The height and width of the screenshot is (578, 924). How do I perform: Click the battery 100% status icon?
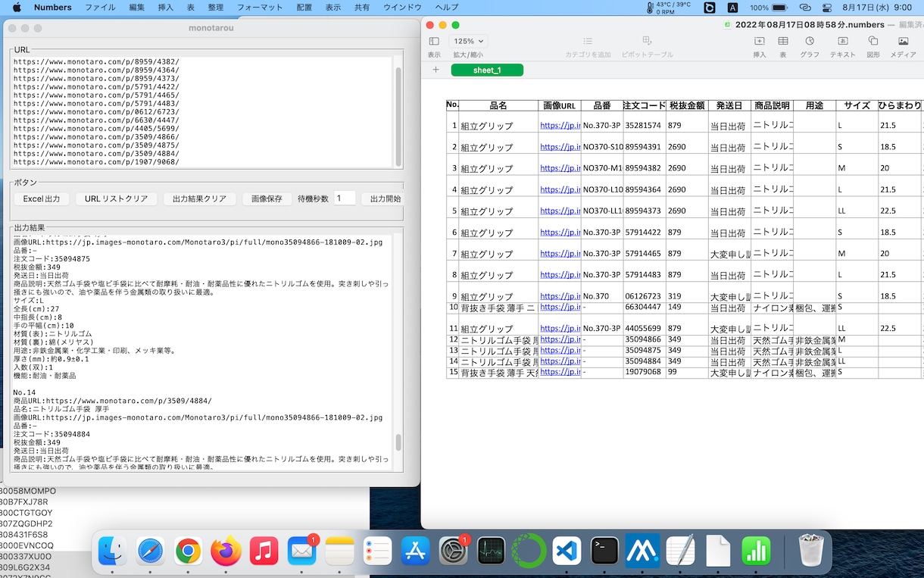[781, 8]
